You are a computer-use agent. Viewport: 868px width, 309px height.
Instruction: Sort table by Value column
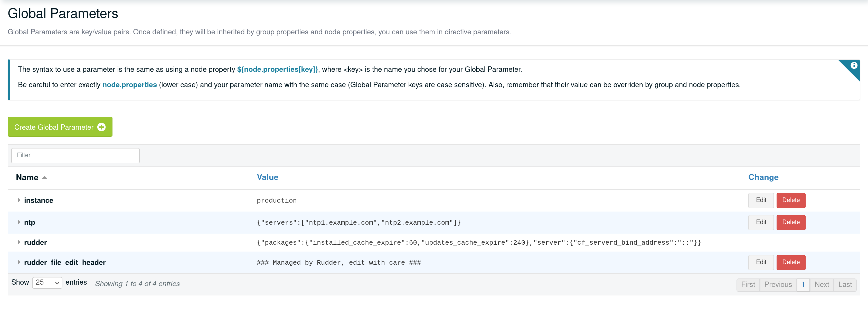point(268,177)
